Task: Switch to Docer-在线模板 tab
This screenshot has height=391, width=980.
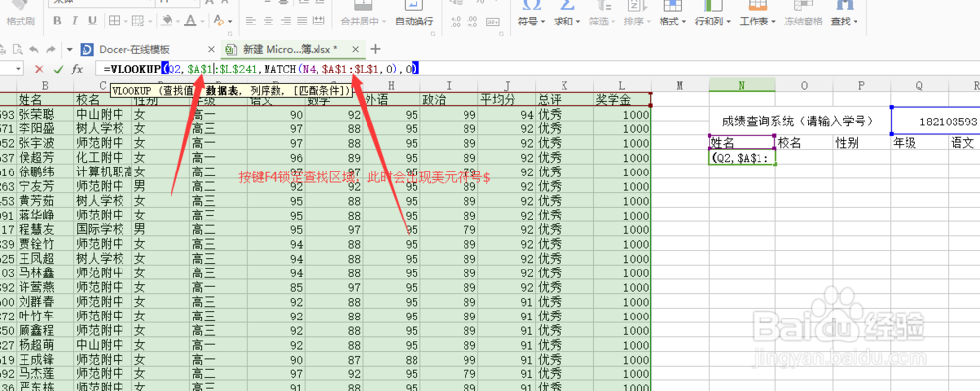Action: [x=133, y=49]
